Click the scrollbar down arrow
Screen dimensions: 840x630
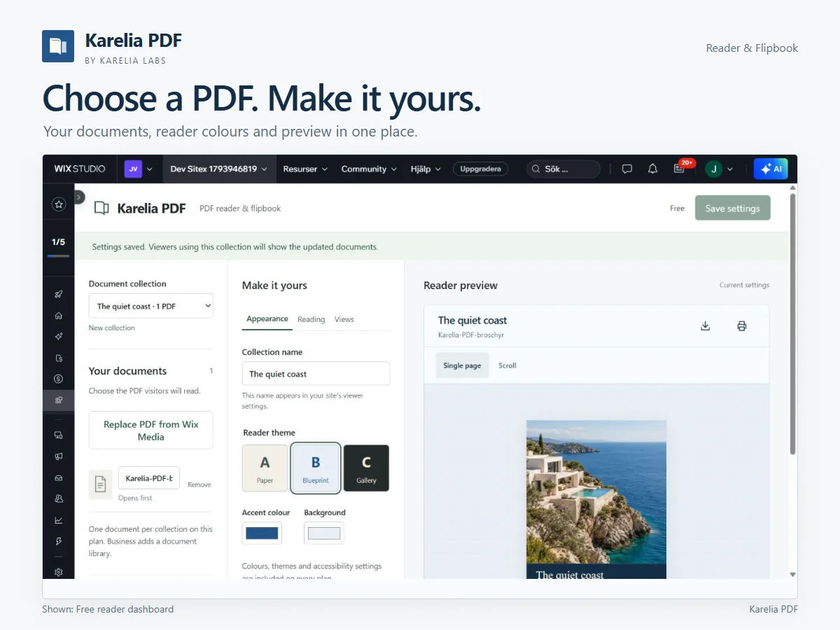click(792, 574)
